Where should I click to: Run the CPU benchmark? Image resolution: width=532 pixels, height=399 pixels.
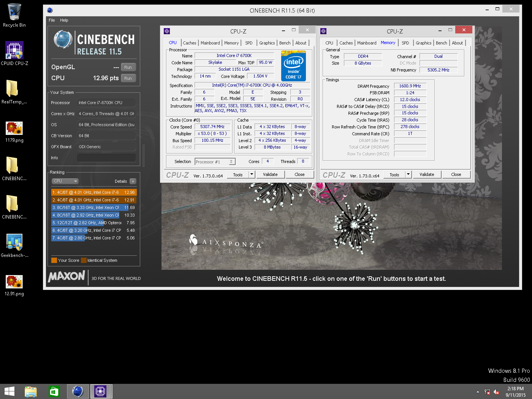click(x=128, y=78)
